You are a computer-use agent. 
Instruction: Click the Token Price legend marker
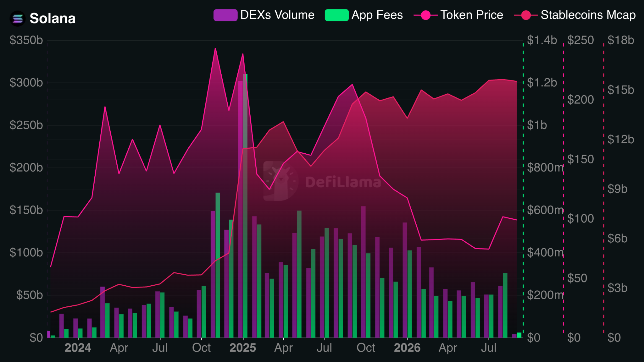point(425,15)
